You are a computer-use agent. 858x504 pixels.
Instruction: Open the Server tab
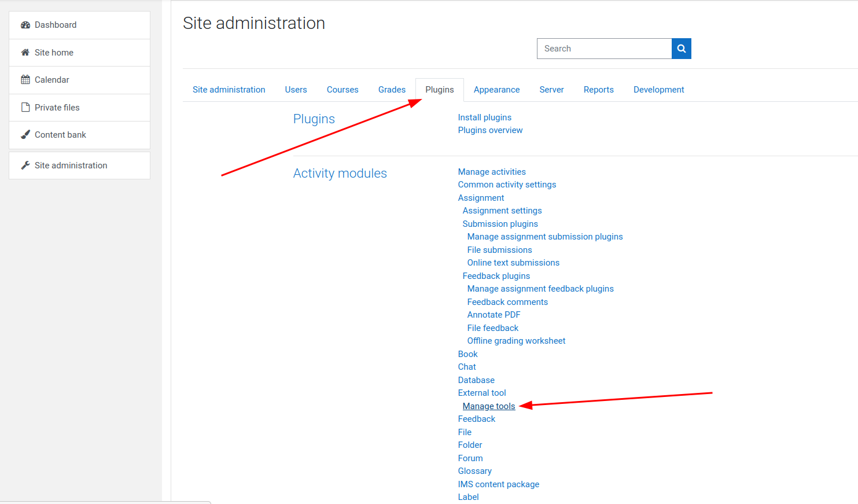551,90
